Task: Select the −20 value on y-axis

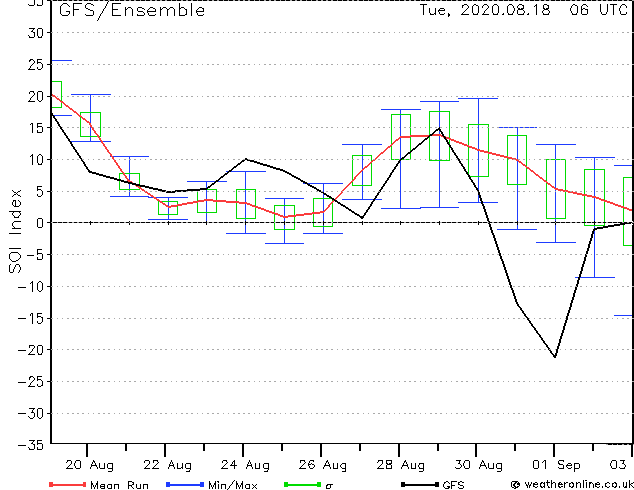Action: pyautogui.click(x=31, y=350)
